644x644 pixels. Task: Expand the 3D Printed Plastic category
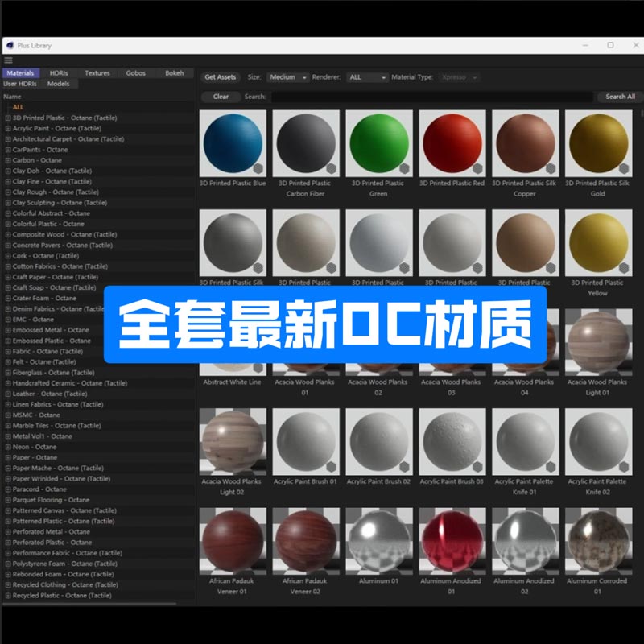pos(8,118)
